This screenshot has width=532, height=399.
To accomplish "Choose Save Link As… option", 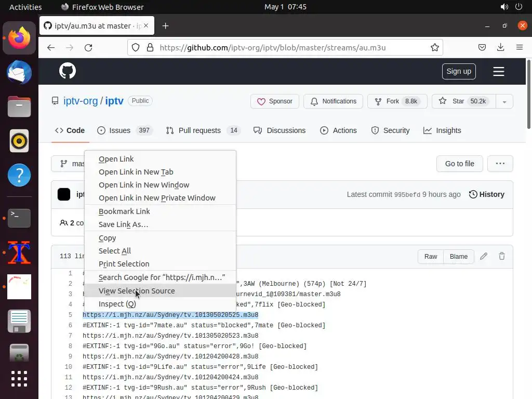I will pos(160,224).
